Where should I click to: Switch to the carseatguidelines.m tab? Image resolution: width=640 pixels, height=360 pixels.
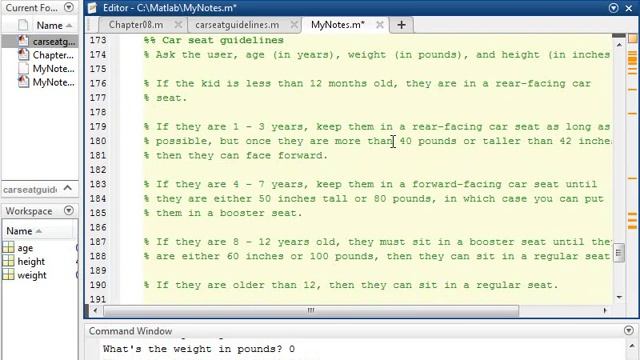[x=237, y=25]
